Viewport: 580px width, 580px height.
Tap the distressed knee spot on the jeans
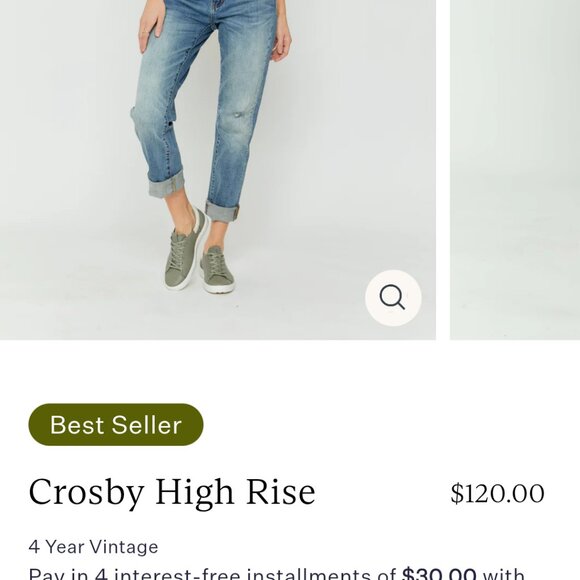[239, 115]
